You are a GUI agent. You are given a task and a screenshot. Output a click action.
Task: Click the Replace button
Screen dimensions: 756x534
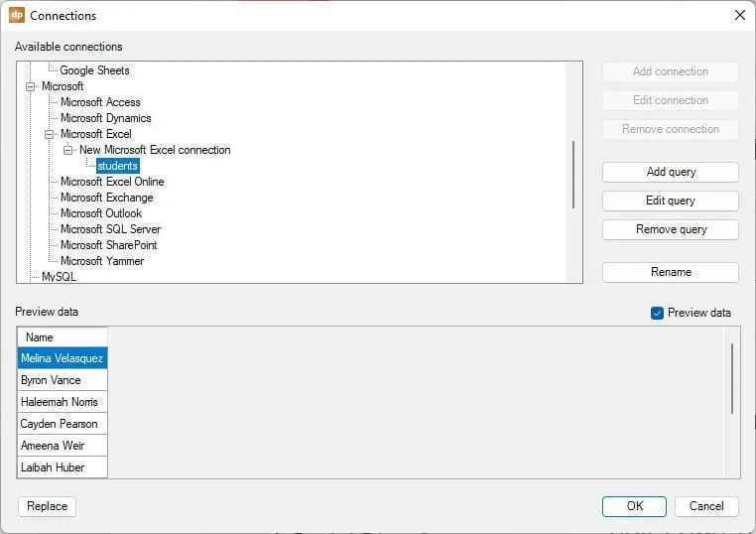48,506
